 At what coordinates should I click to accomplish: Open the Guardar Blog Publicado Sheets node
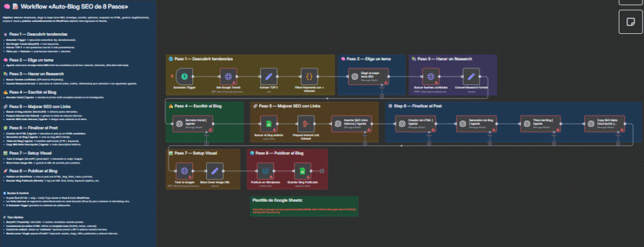303,171
